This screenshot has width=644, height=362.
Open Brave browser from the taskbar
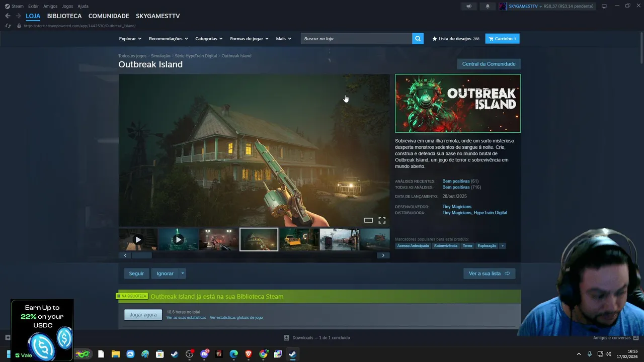point(249,354)
